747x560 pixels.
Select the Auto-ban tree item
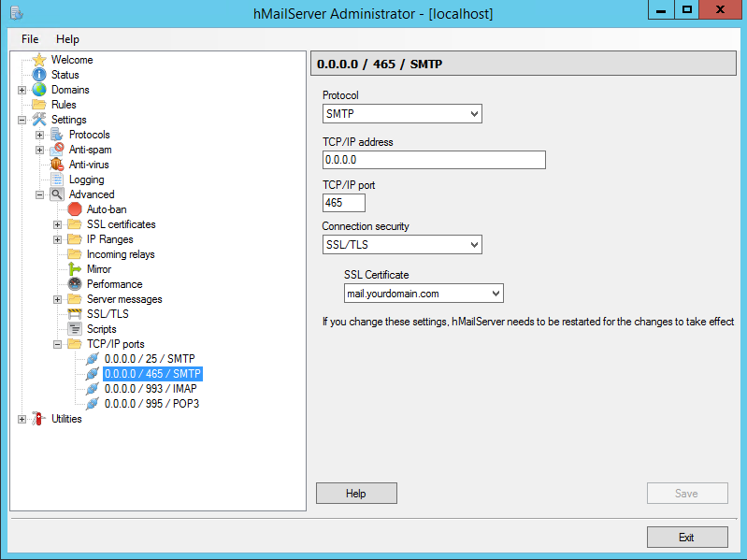pos(107,209)
